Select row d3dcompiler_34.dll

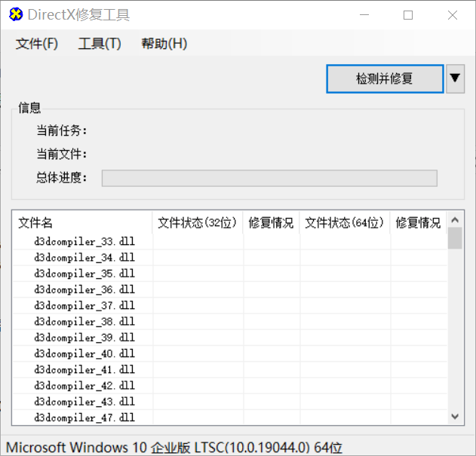coord(230,258)
